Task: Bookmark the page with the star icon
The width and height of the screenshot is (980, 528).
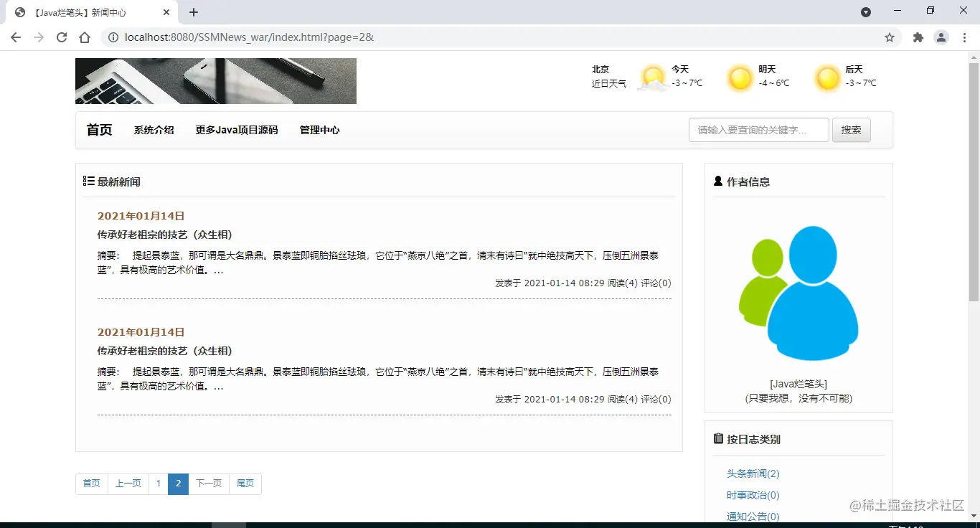Action: tap(889, 37)
